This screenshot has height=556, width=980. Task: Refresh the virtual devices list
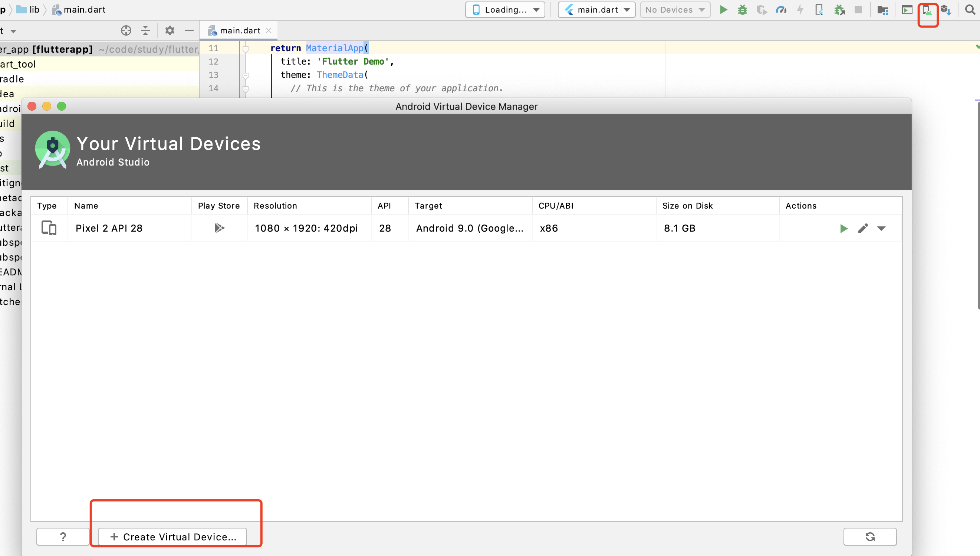coord(870,537)
